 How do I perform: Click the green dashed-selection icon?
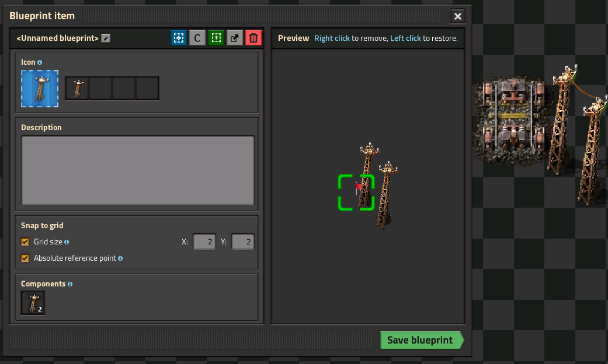pos(216,38)
